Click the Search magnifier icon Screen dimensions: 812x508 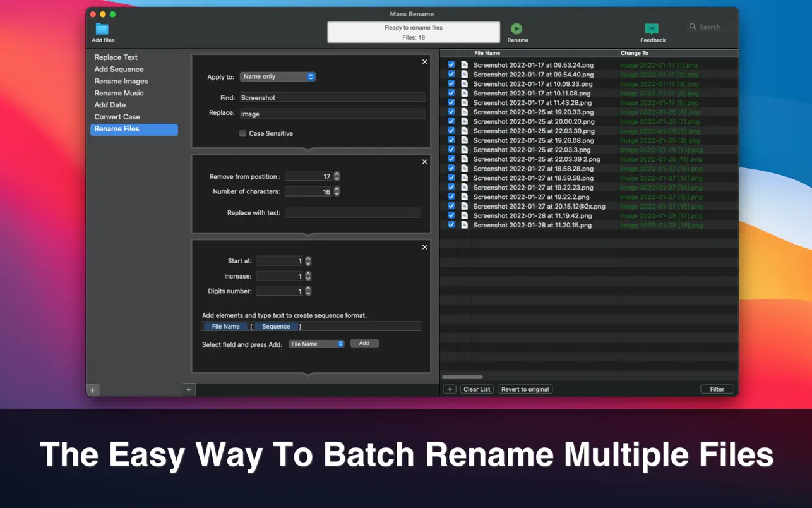(693, 27)
